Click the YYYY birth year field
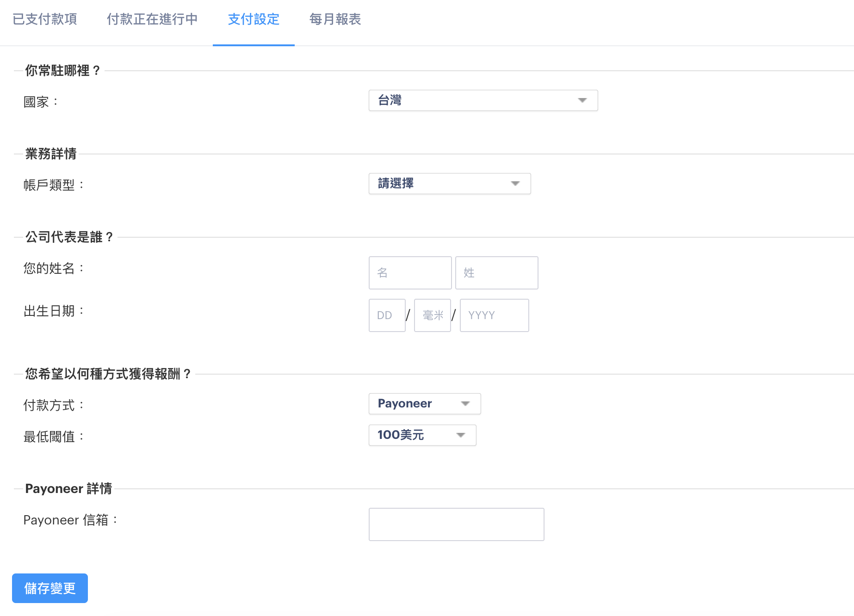 click(494, 315)
